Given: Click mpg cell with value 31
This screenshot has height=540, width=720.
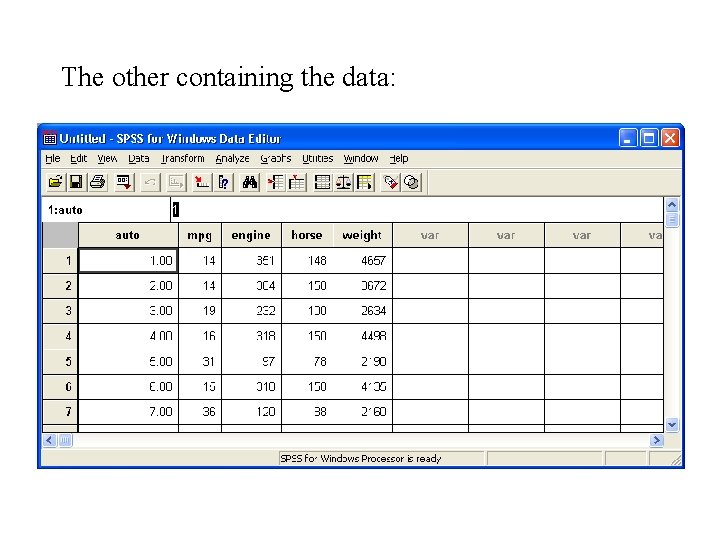Looking at the screenshot, I should tap(200, 361).
